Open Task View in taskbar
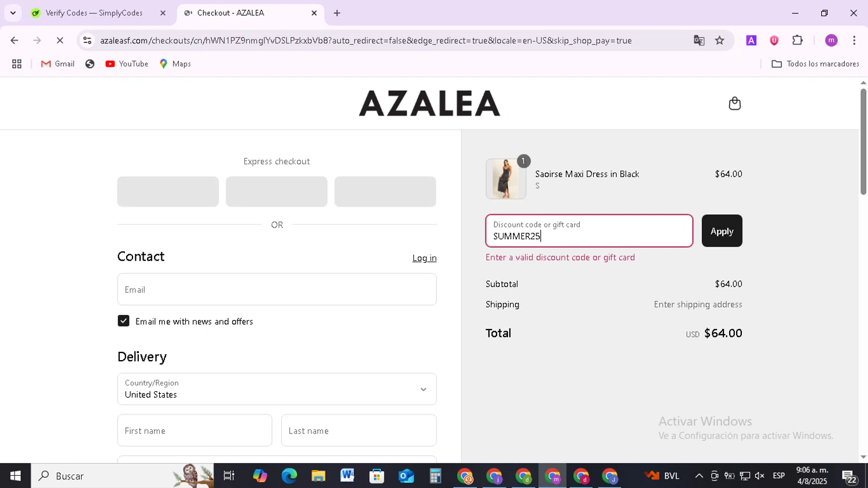Viewport: 868px width, 488px height. coord(229,476)
